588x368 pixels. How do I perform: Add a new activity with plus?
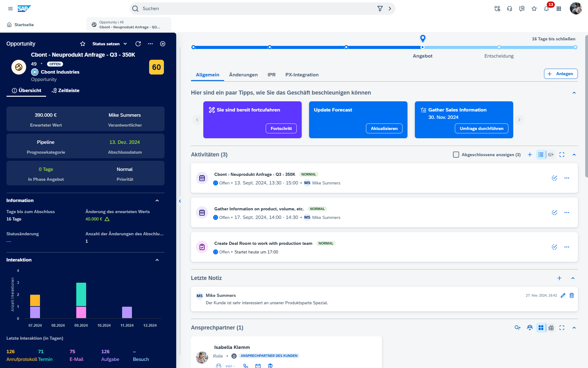coord(530,155)
